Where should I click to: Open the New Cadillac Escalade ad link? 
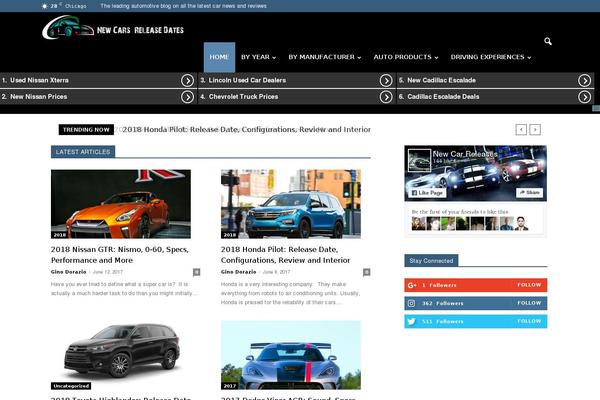point(496,80)
